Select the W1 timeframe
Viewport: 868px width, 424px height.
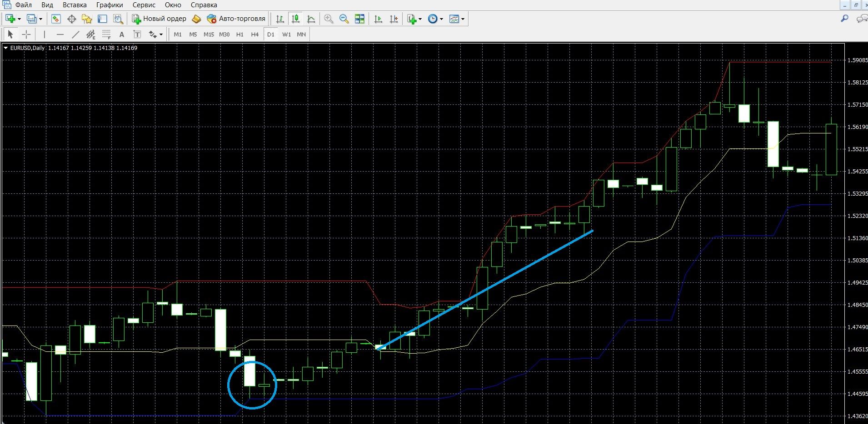[x=286, y=35]
